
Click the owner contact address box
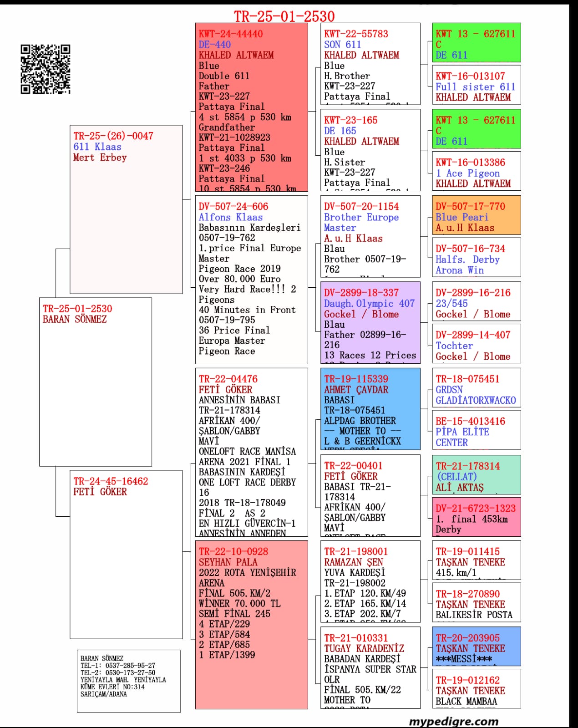coord(128,681)
